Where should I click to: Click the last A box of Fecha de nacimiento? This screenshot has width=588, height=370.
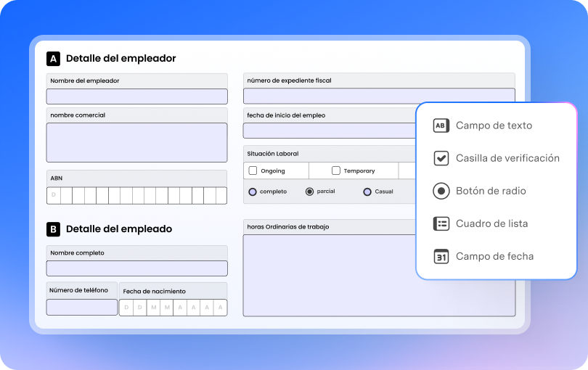tap(220, 308)
